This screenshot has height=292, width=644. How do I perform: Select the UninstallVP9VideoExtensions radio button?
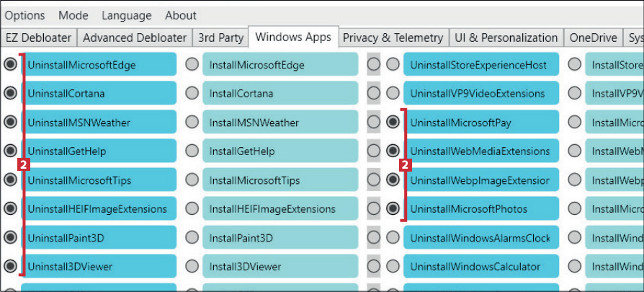point(393,93)
